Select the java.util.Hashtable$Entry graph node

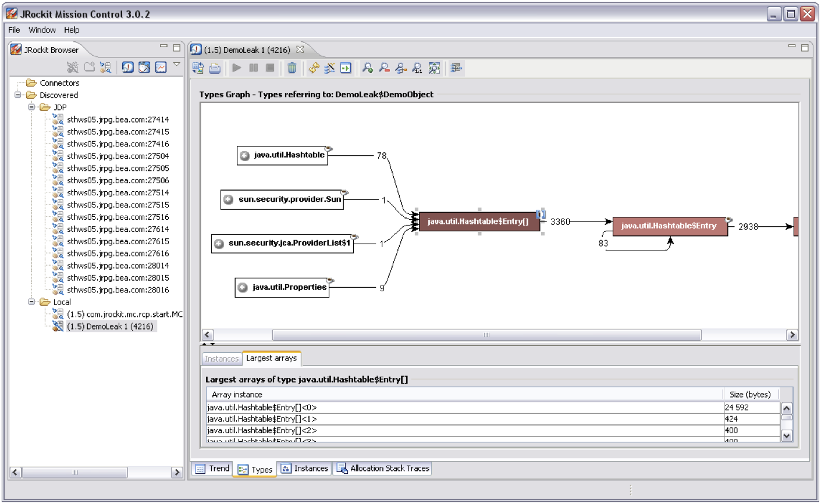tap(670, 226)
